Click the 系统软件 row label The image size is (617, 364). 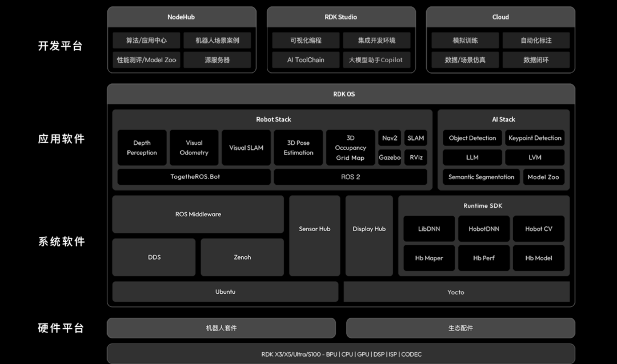pyautogui.click(x=61, y=241)
